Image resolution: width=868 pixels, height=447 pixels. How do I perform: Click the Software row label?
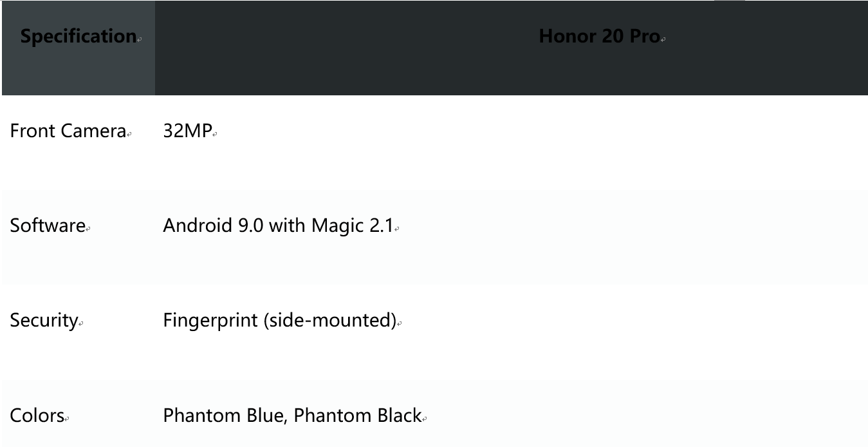coord(48,225)
